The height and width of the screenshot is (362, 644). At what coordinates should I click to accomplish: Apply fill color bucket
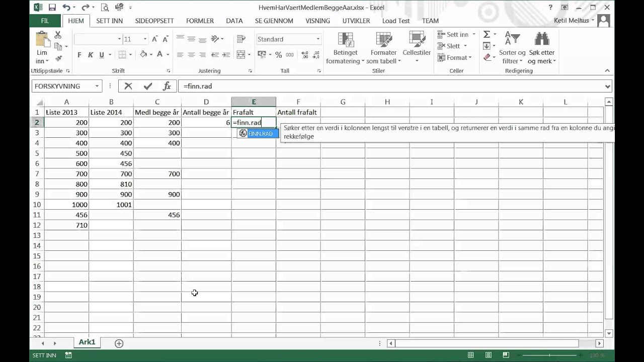click(143, 54)
